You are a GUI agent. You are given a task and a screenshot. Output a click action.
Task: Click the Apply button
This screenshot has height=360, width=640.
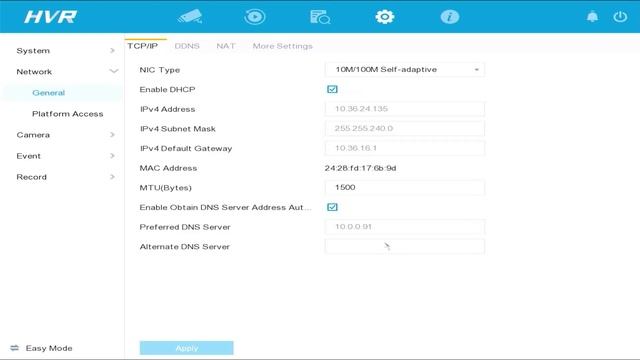pyautogui.click(x=187, y=348)
